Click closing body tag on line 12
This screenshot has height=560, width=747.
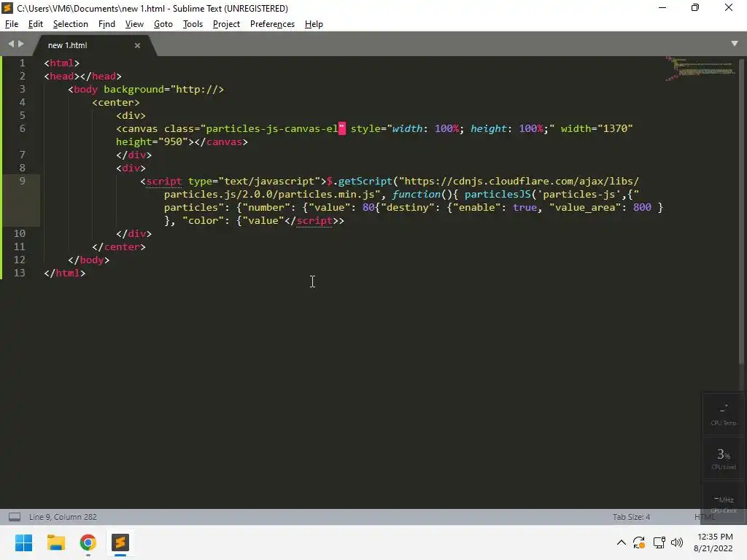[88, 260]
